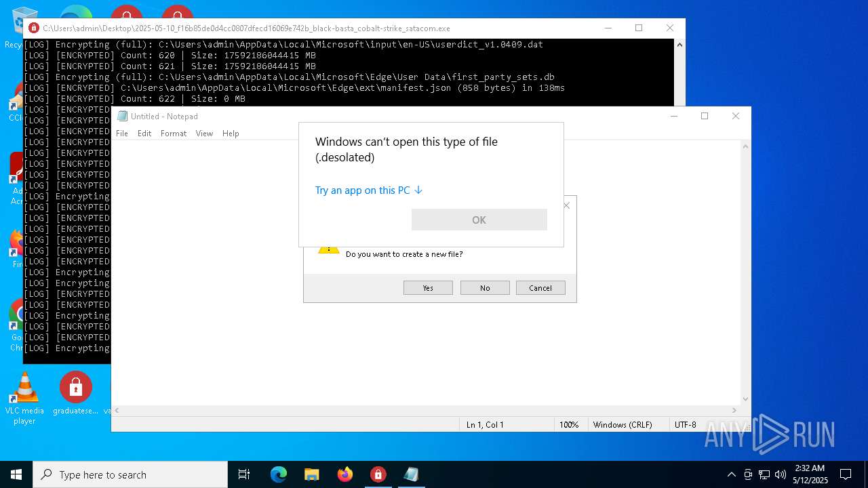Click Notepad status 'Windows (CRLF)'
The width and height of the screenshot is (868, 488).
coord(623,425)
